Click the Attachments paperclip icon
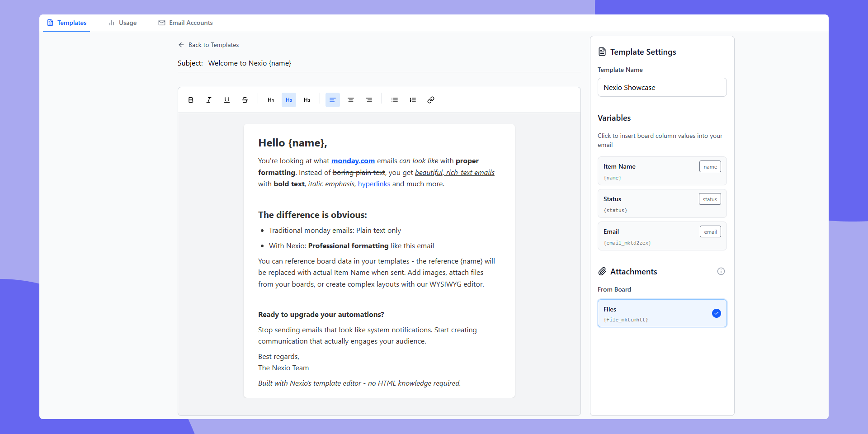This screenshot has width=868, height=434. coord(602,271)
